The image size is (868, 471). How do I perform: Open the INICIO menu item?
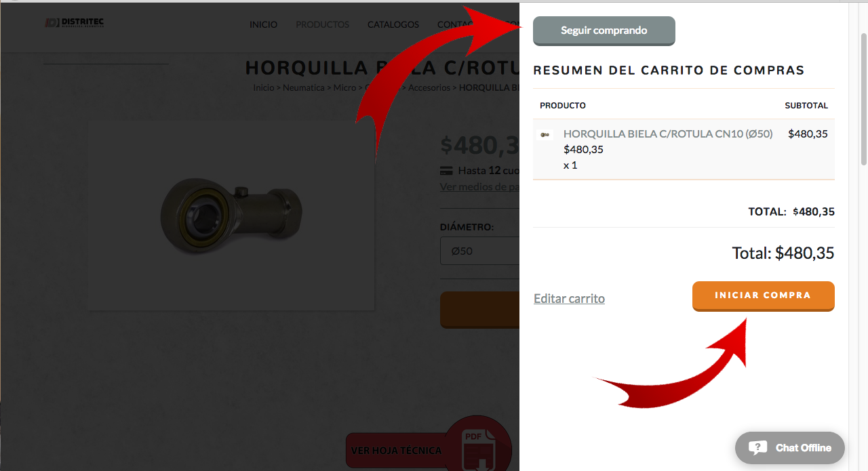(x=263, y=24)
